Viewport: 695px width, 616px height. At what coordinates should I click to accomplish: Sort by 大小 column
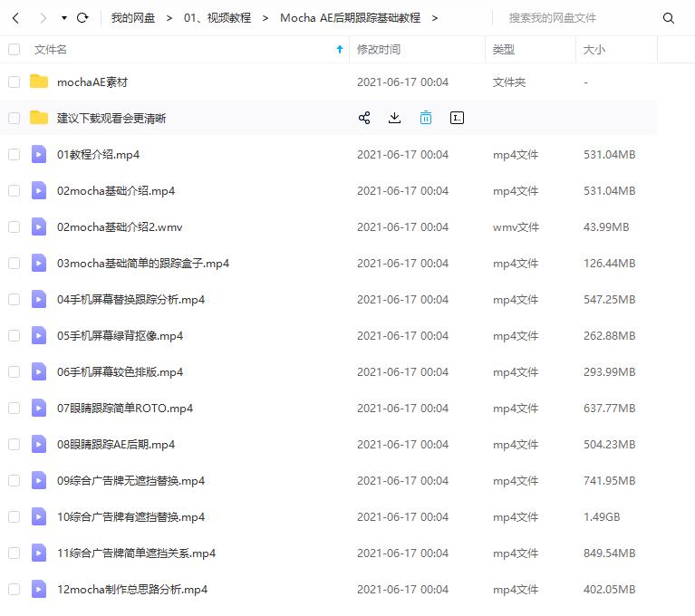coord(594,50)
